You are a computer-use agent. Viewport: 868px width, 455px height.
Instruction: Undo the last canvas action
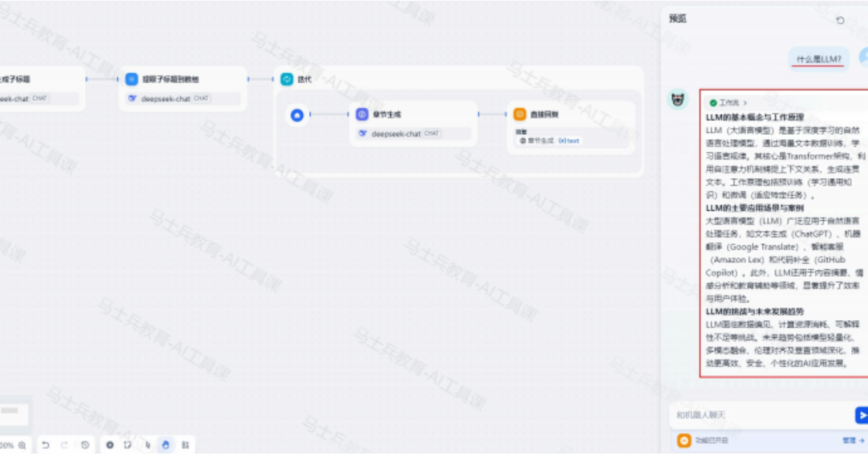(45, 445)
